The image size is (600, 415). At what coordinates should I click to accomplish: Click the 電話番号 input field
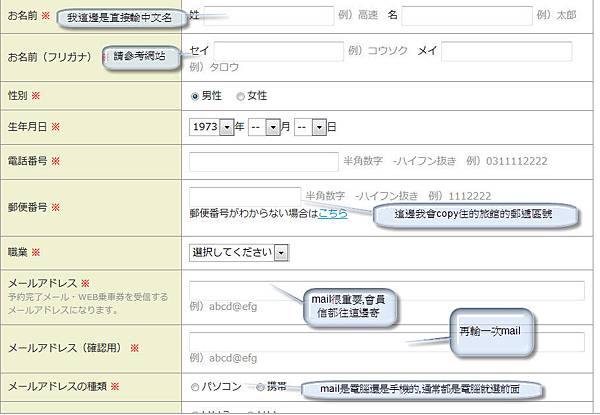[x=264, y=161]
